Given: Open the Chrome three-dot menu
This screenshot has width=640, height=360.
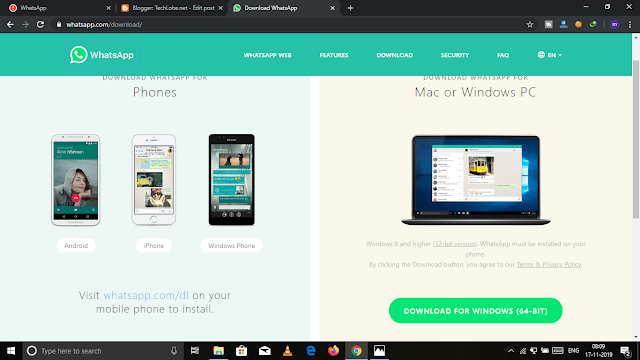Looking at the screenshot, I should pos(630,24).
